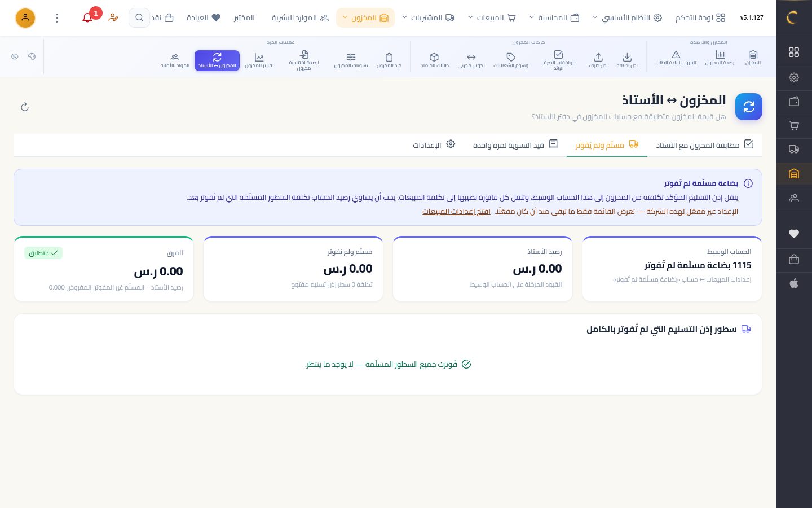Open تحويل مخزني stock transfer
Image resolution: width=812 pixels, height=508 pixels.
click(471, 60)
